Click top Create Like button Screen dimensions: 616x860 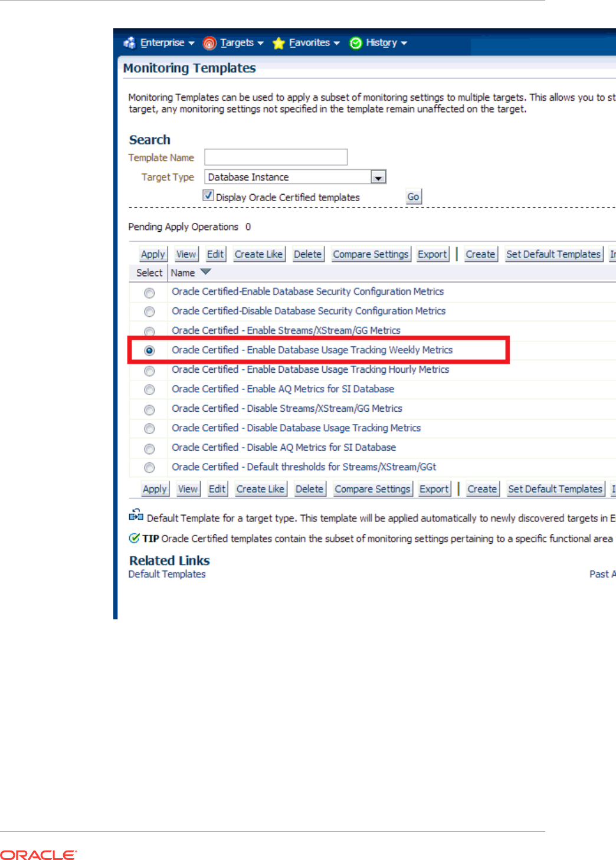pyautogui.click(x=258, y=254)
